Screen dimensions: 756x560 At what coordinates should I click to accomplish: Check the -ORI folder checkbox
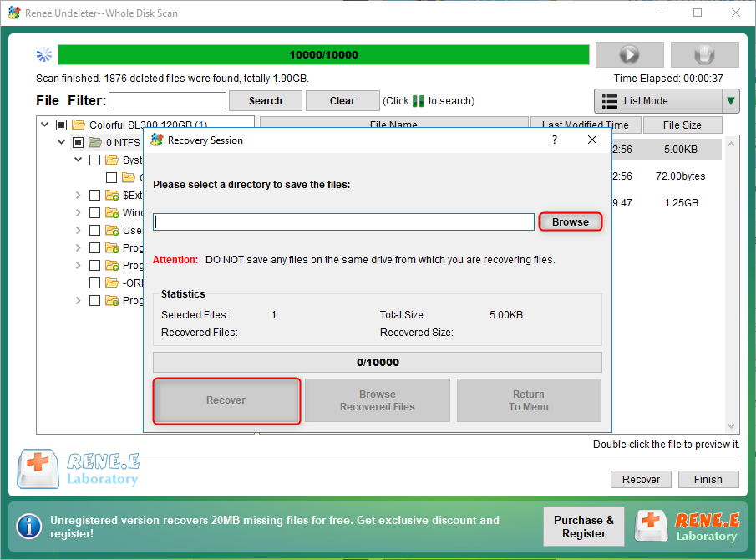coord(94,283)
